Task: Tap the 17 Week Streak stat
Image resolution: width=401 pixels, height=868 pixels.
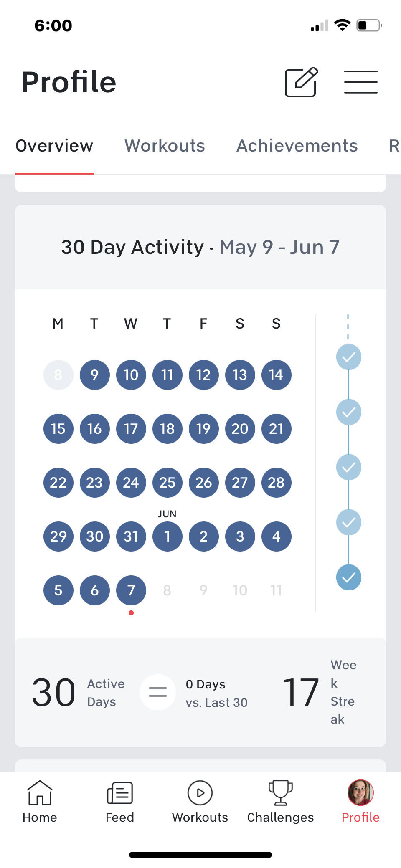Action: pos(320,692)
